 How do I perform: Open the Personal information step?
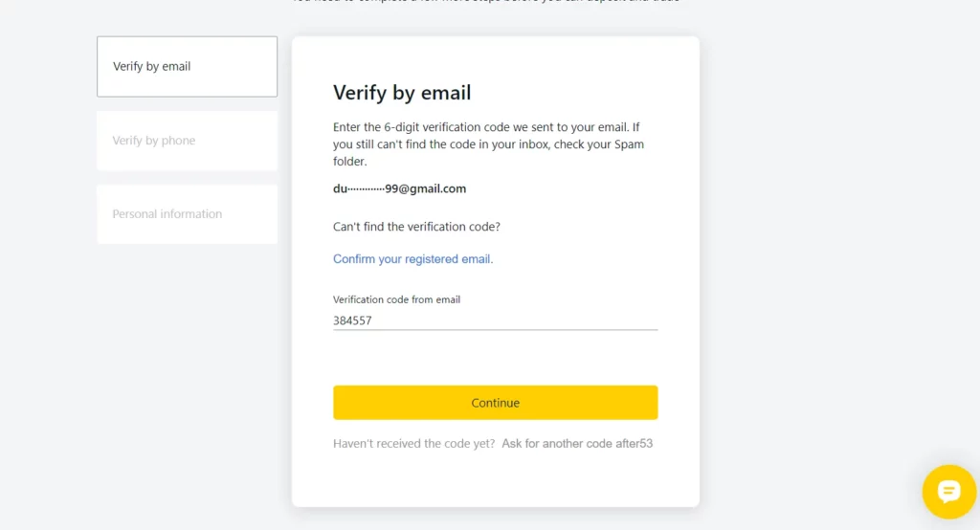187,214
